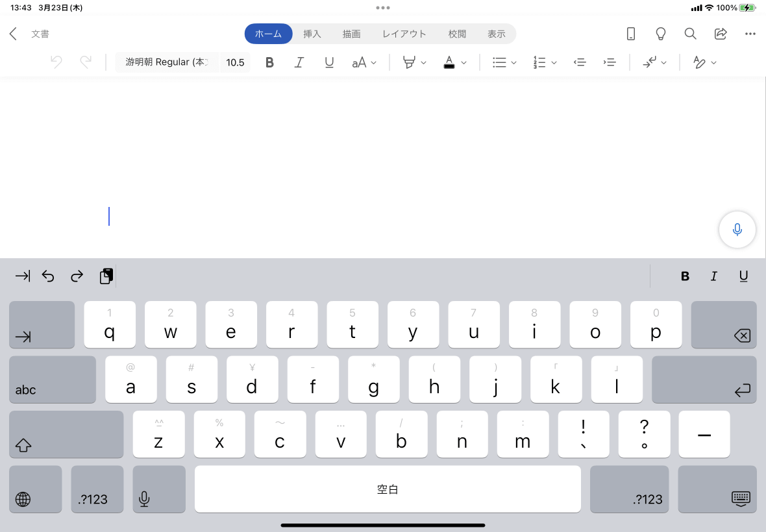Tap the left .?123 symbols key
This screenshot has width=766, height=532.
[x=97, y=489]
